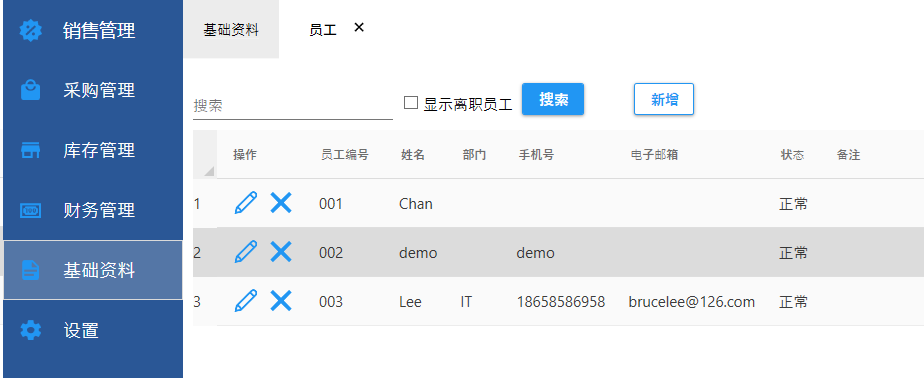Delete employee 002 demo with X icon
This screenshot has height=378, width=924.
tap(280, 252)
